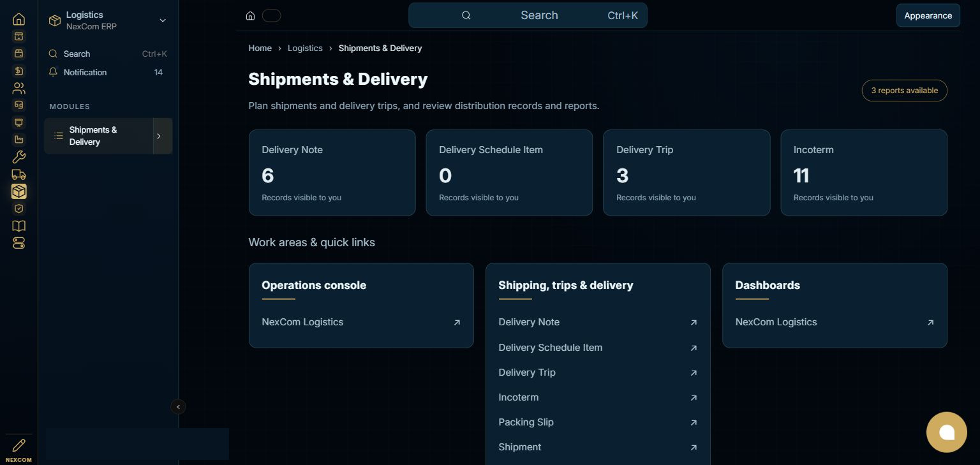Image resolution: width=980 pixels, height=465 pixels.
Task: Open the archive box icon in the left rail
Action: (x=19, y=36)
